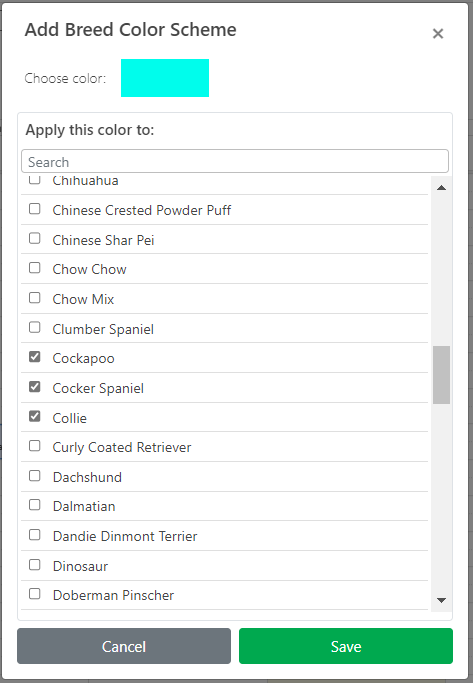473x683 pixels.
Task: Check the Dinosaur checkbox
Action: click(34, 565)
